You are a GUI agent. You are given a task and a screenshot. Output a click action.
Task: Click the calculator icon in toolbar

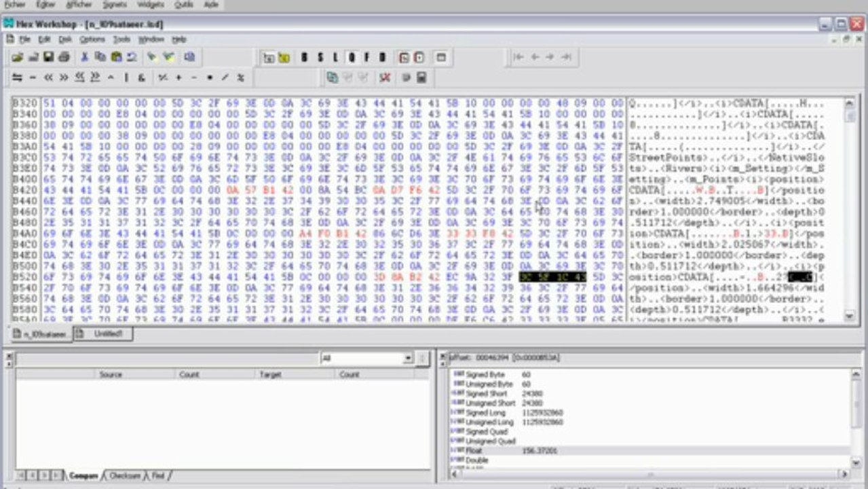pyautogui.click(x=421, y=77)
